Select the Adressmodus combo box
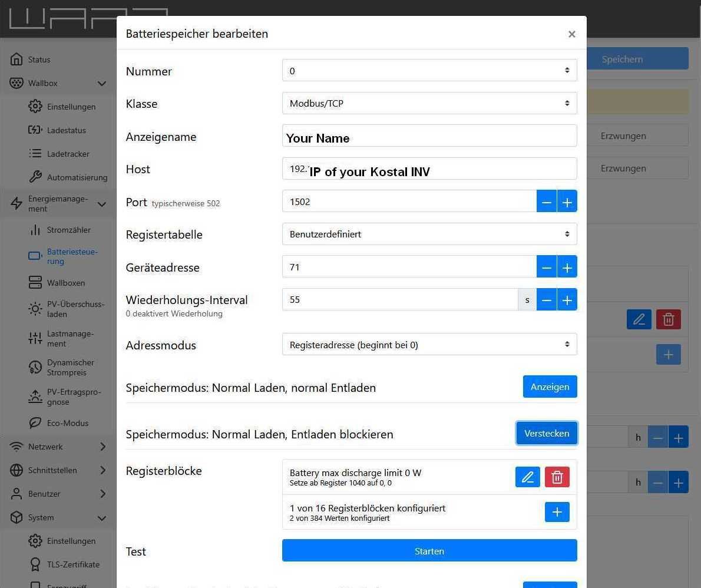 pyautogui.click(x=429, y=345)
